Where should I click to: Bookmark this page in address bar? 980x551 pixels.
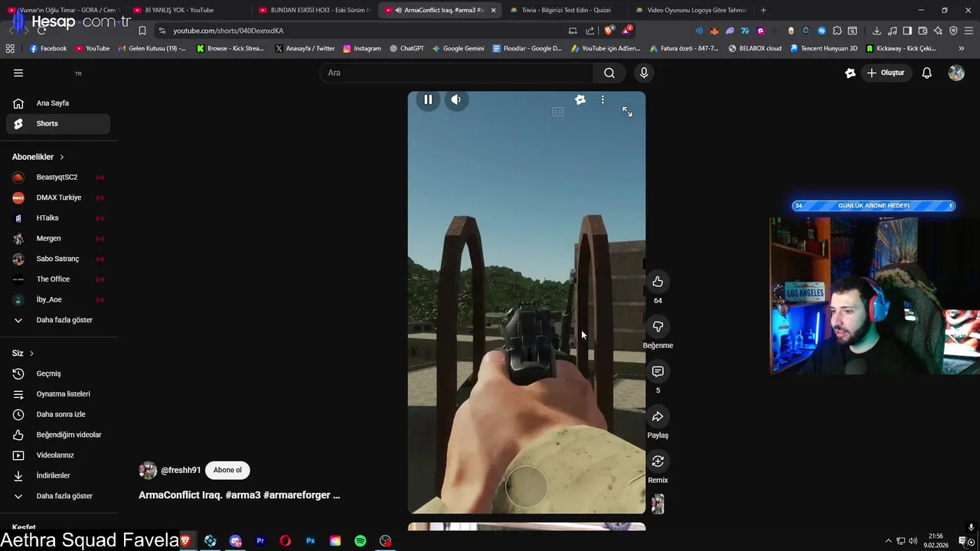pos(142,31)
